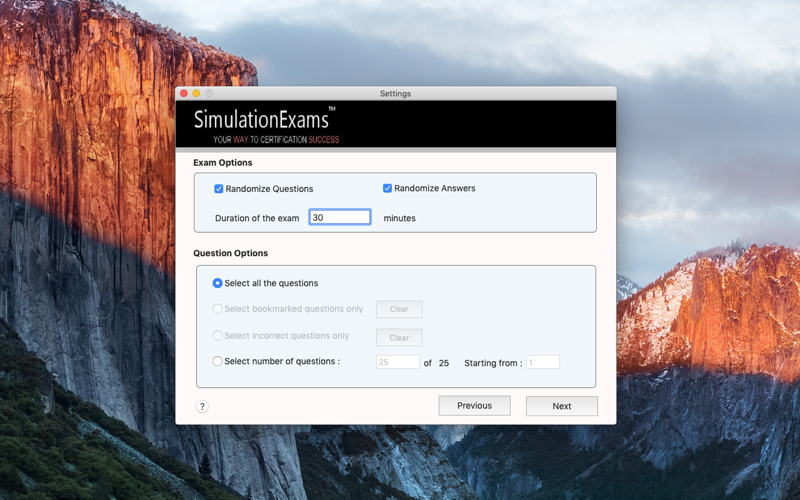Screen dimensions: 800x500
Task: Close the Settings window
Action: pos(184,93)
